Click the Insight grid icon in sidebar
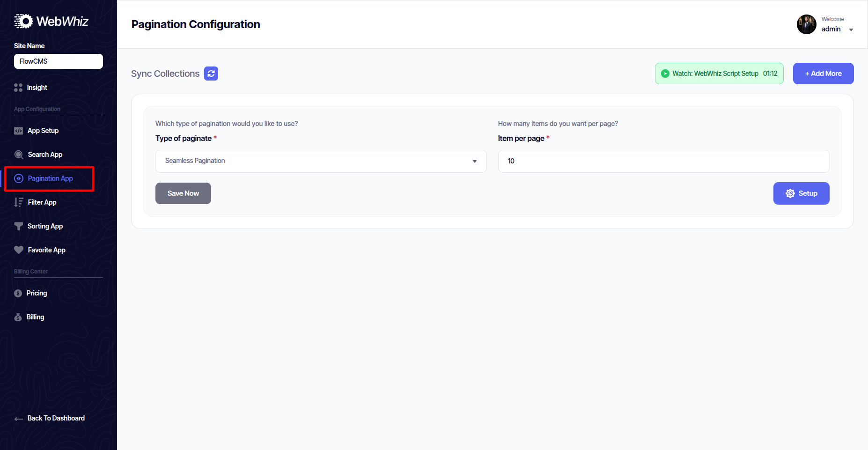 pyautogui.click(x=18, y=88)
